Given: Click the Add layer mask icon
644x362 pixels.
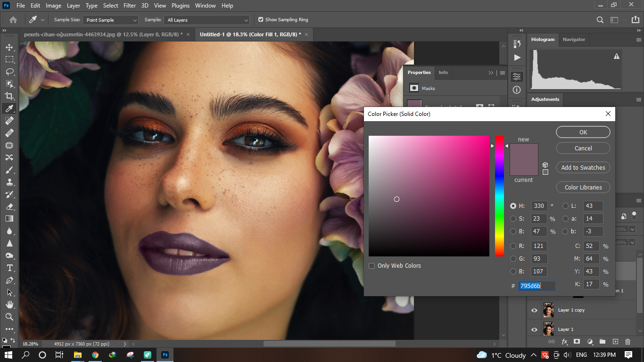Looking at the screenshot, I should point(577,342).
